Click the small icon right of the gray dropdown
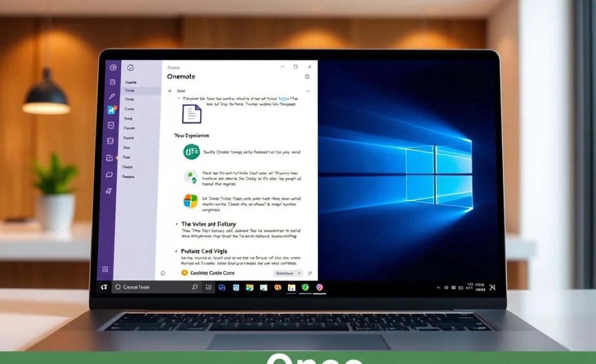 click(310, 273)
